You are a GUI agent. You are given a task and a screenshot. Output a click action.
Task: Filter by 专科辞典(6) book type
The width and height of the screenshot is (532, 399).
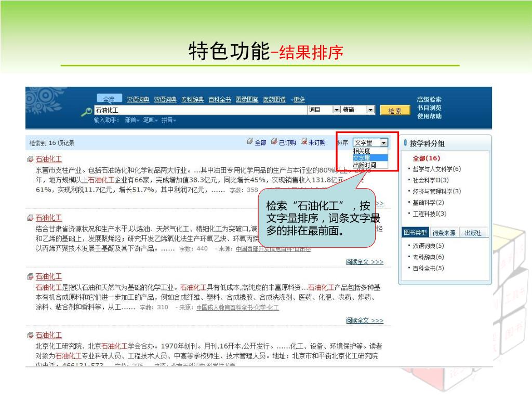point(428,257)
